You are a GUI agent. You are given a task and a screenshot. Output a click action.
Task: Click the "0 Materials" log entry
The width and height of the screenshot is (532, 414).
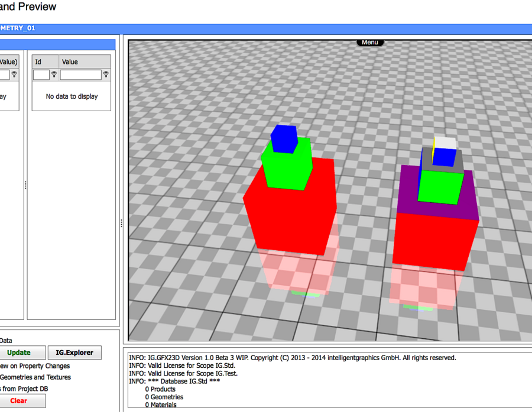pyautogui.click(x=161, y=405)
